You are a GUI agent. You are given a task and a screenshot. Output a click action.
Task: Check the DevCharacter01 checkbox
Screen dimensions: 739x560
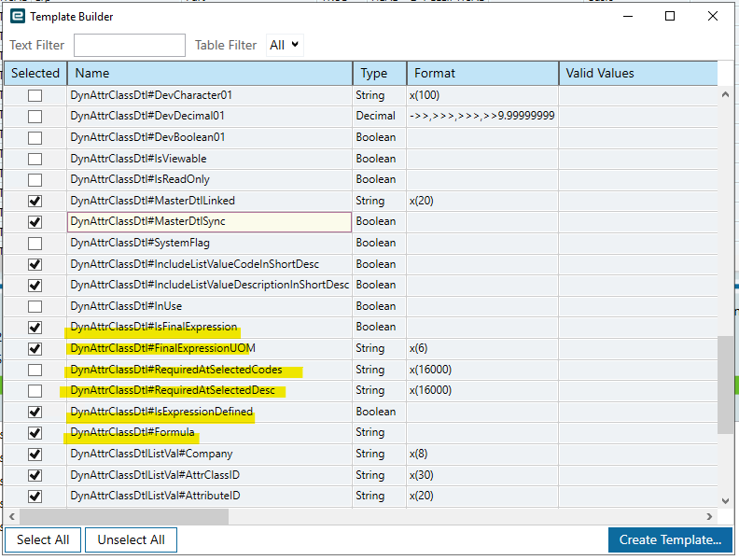35,96
